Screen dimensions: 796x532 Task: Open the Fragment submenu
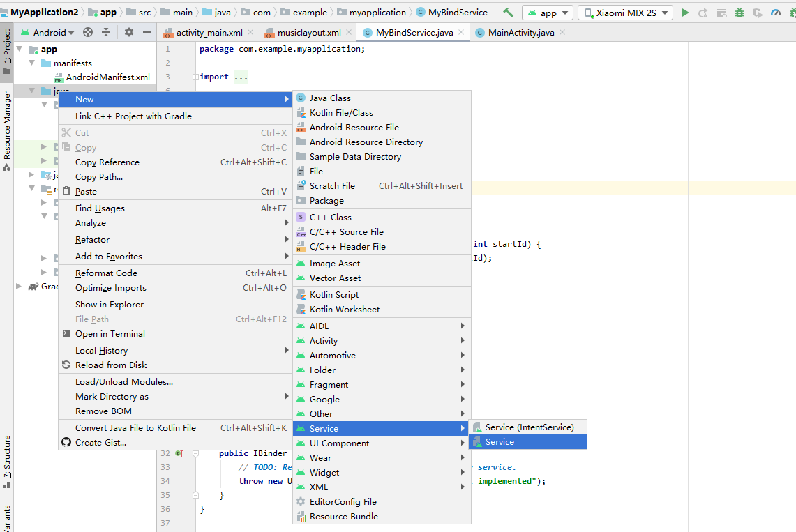[x=382, y=385]
